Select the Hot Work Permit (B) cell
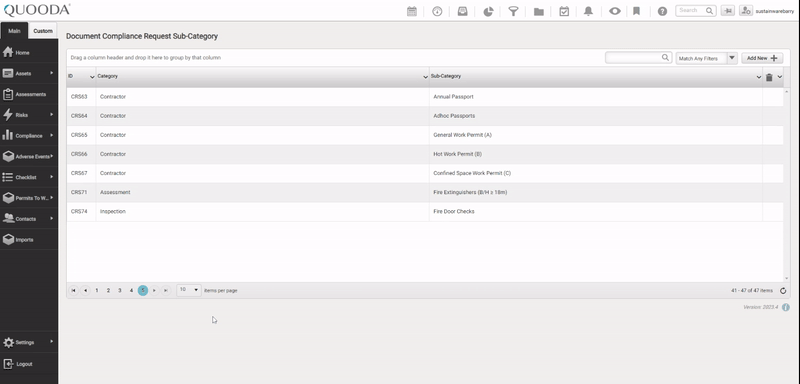 596,154
